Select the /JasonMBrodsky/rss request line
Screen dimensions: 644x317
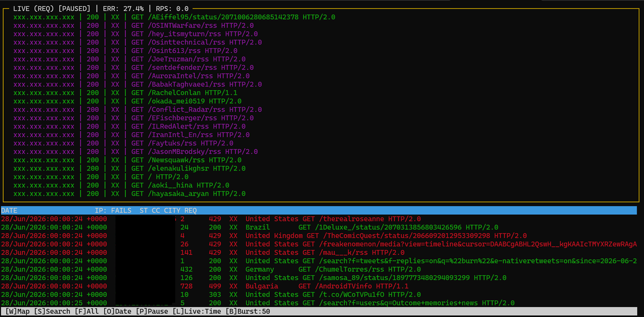pos(135,152)
